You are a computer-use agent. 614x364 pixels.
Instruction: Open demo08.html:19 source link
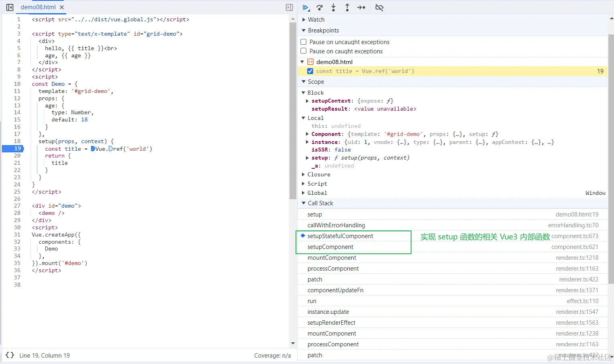(x=577, y=214)
